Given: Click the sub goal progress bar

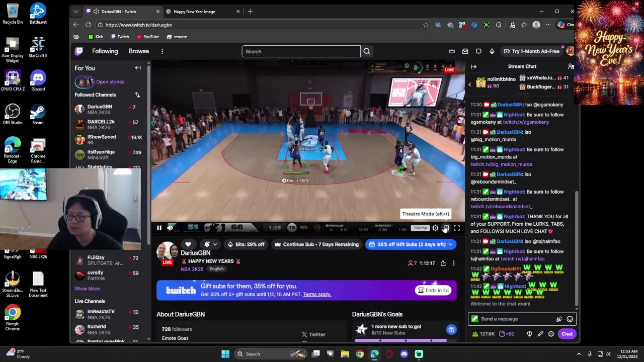Looking at the screenshot, I should pos(400,340).
